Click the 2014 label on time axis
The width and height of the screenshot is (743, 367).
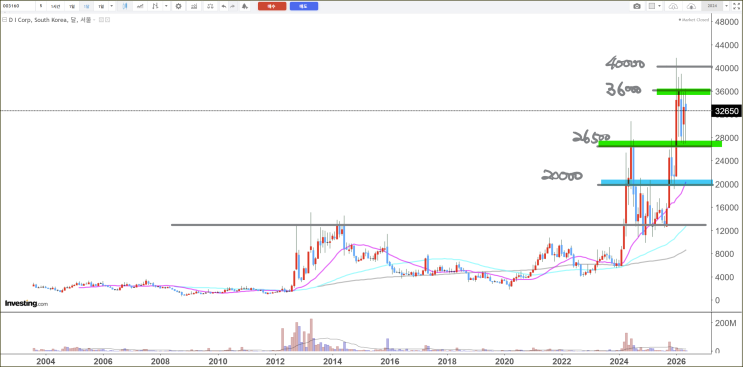coord(332,361)
